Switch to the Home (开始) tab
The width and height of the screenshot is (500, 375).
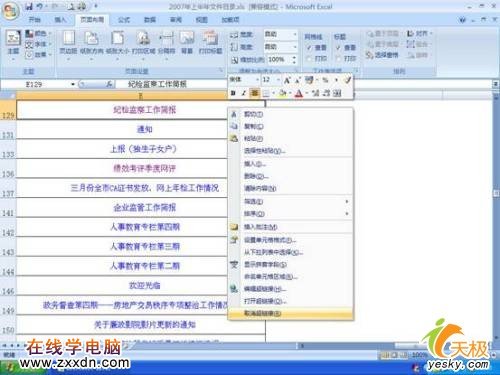pos(34,20)
